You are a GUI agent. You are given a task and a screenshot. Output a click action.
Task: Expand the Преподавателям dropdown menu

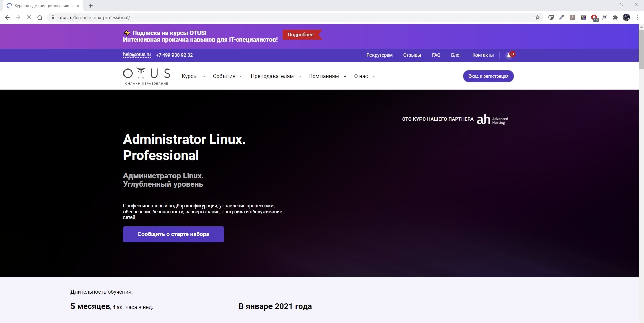coord(276,76)
